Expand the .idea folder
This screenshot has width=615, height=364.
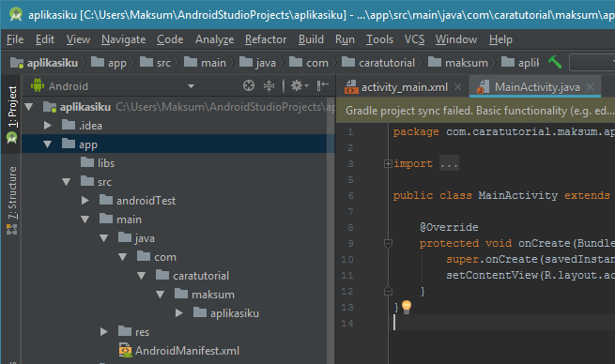pyautogui.click(x=48, y=126)
